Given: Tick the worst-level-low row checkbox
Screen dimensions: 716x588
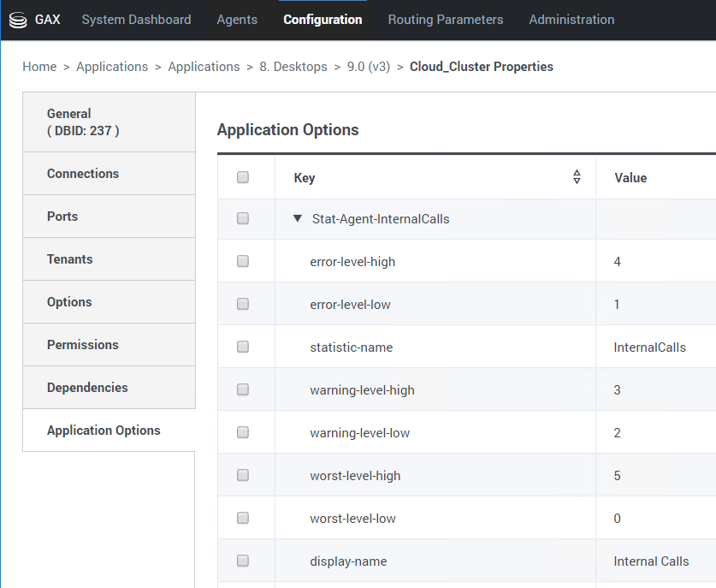Looking at the screenshot, I should [x=243, y=519].
